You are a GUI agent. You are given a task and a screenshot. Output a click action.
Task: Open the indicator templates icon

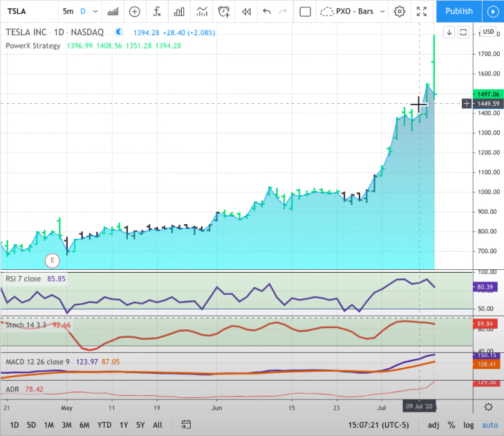pos(202,12)
